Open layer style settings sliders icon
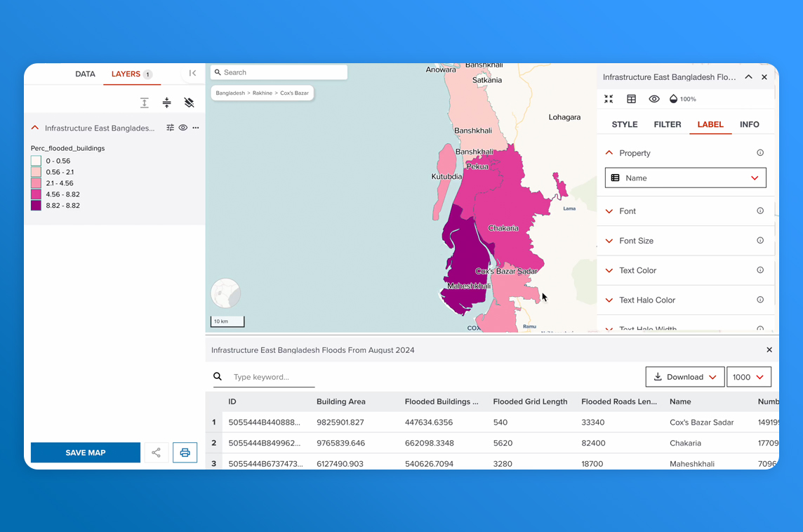Viewport: 803px width, 532px height. (170, 128)
